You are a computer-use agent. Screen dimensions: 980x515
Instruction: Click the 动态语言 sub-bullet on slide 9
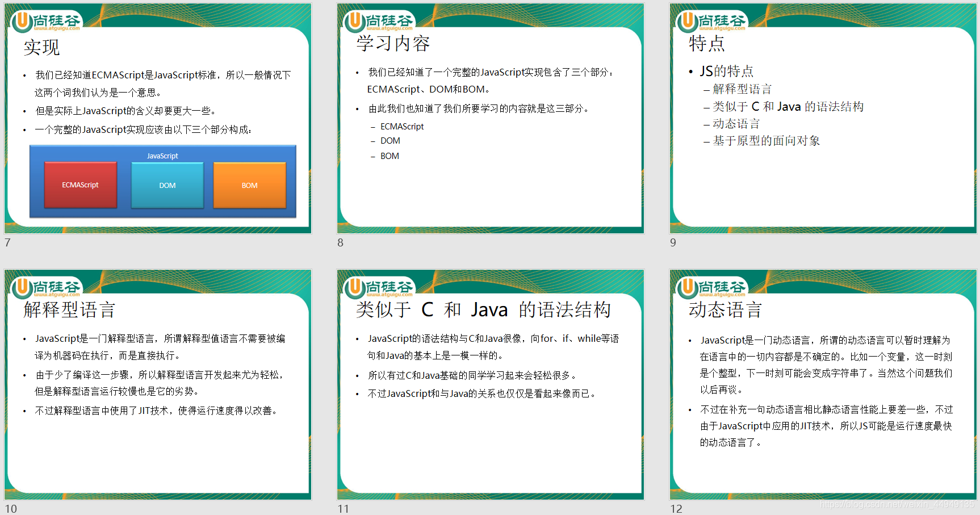pos(736,124)
